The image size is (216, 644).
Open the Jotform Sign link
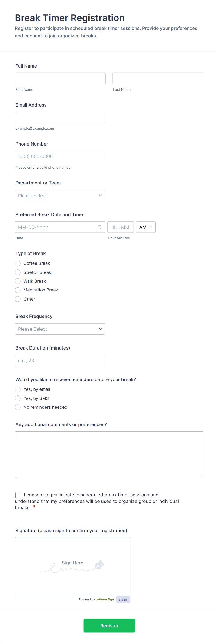[105, 599]
